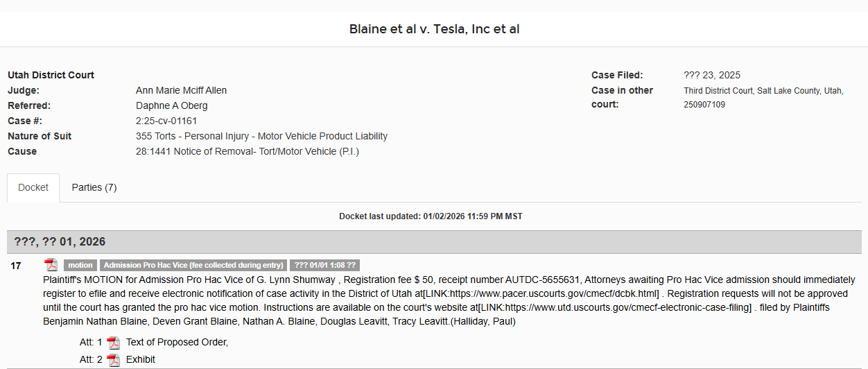
Task: Click the 'Admission Pro Hac Vice' tag
Action: pyautogui.click(x=193, y=266)
